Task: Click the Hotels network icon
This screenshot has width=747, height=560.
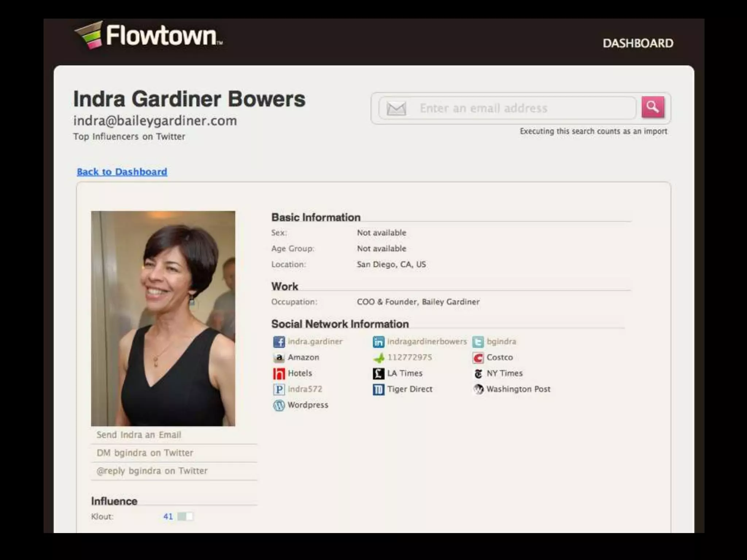Action: tap(279, 373)
